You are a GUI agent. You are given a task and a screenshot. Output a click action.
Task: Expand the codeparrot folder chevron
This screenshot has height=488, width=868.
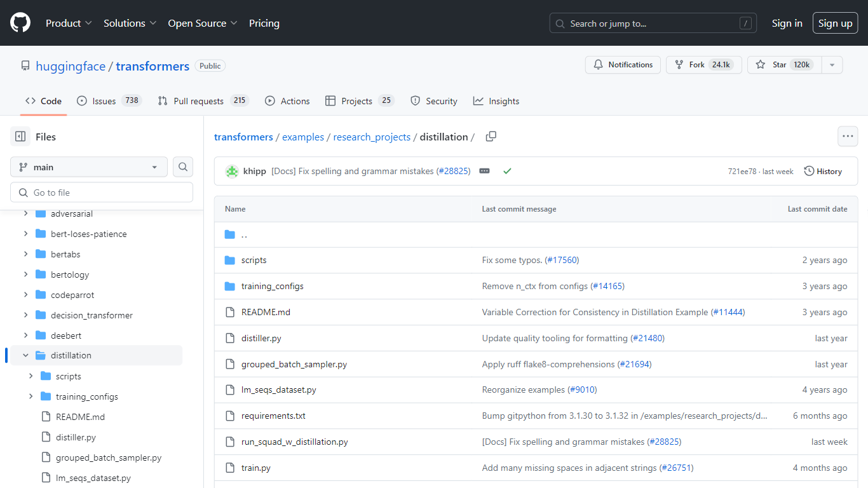25,295
